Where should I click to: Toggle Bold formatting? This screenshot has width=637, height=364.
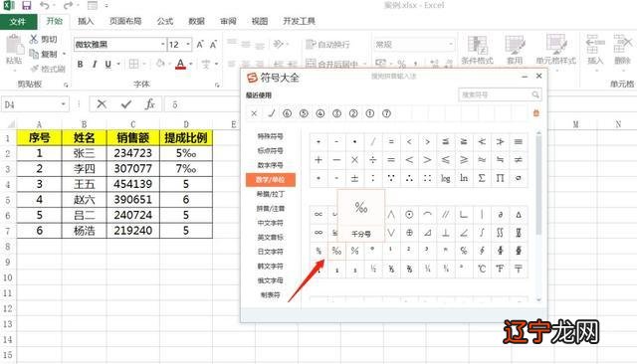point(80,64)
